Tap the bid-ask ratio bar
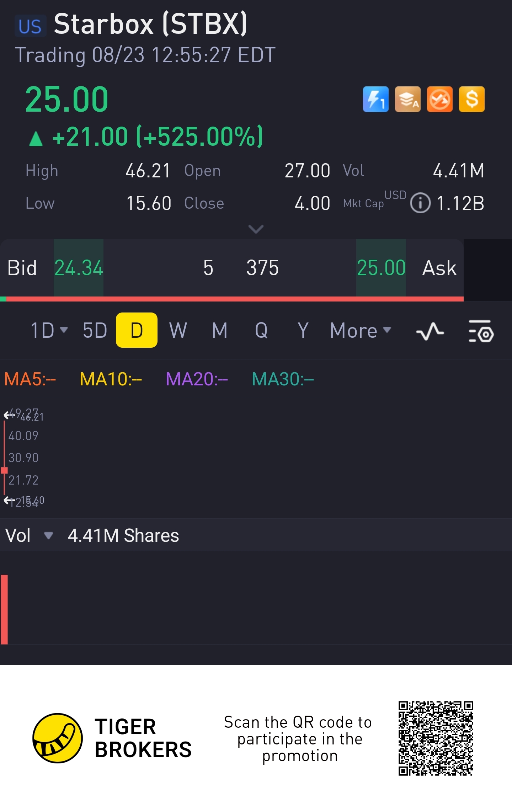Screen dimensions: 512x812 (231, 299)
